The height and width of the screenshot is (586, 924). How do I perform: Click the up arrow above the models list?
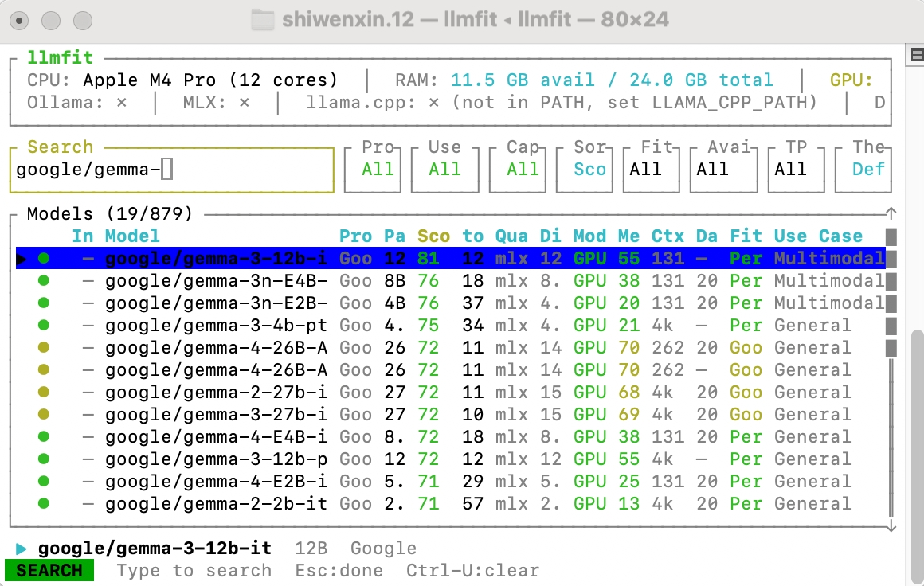coord(891,213)
